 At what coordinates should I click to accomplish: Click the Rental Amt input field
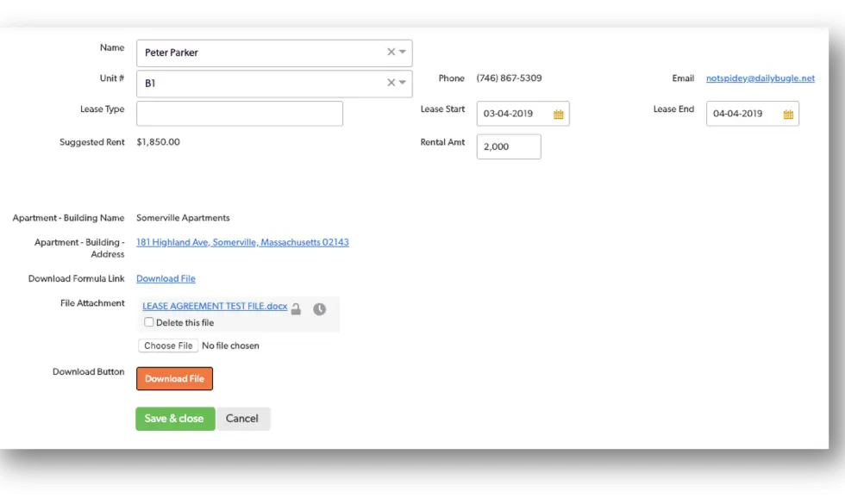(x=509, y=146)
